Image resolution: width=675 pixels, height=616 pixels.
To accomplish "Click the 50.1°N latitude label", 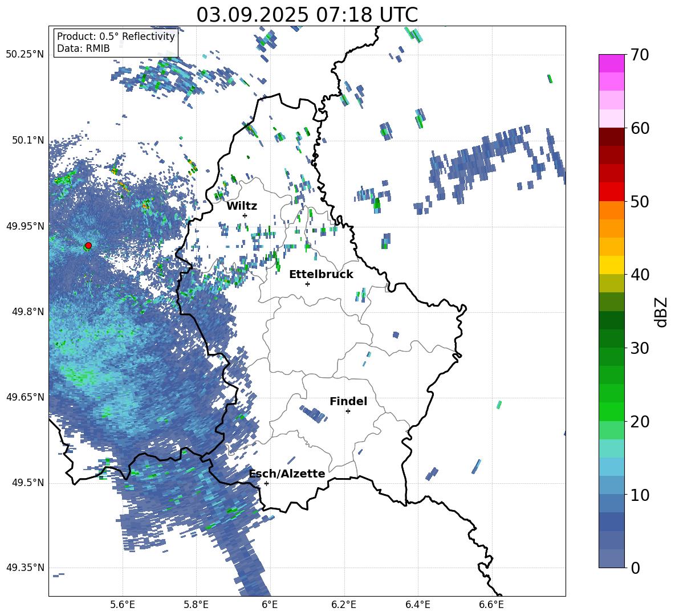I will coord(28,140).
